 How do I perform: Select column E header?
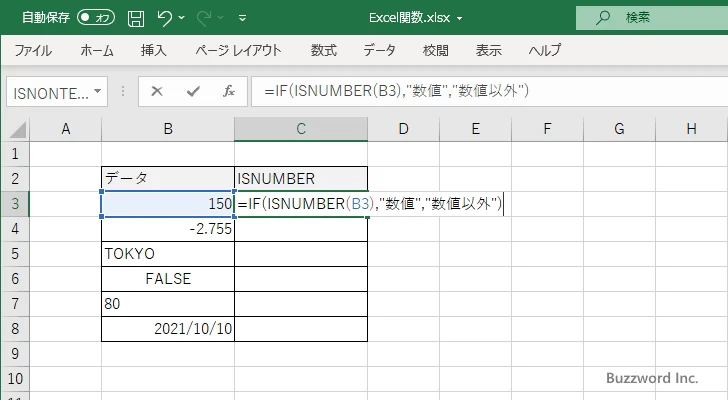click(x=475, y=129)
